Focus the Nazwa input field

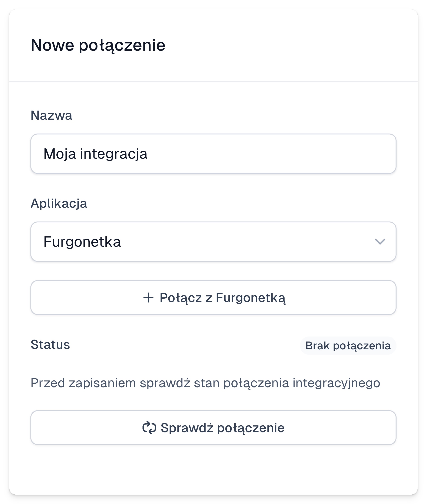coord(213,154)
